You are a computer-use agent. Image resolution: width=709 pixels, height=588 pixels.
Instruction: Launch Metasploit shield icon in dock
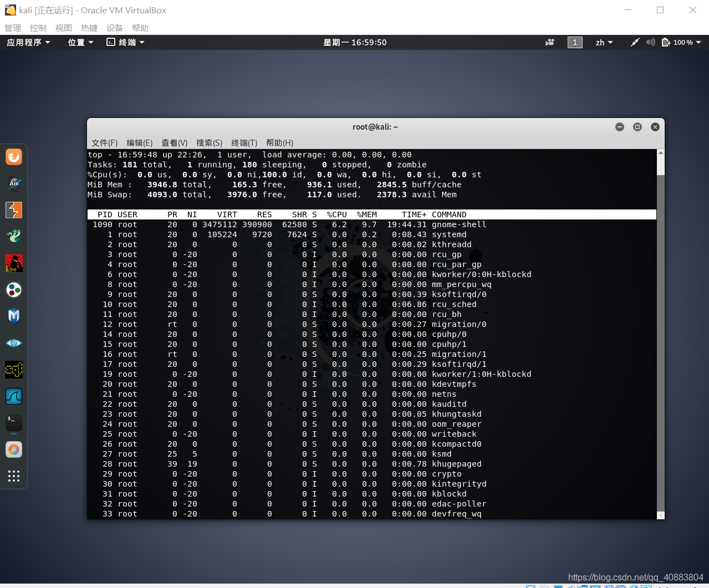pyautogui.click(x=14, y=316)
